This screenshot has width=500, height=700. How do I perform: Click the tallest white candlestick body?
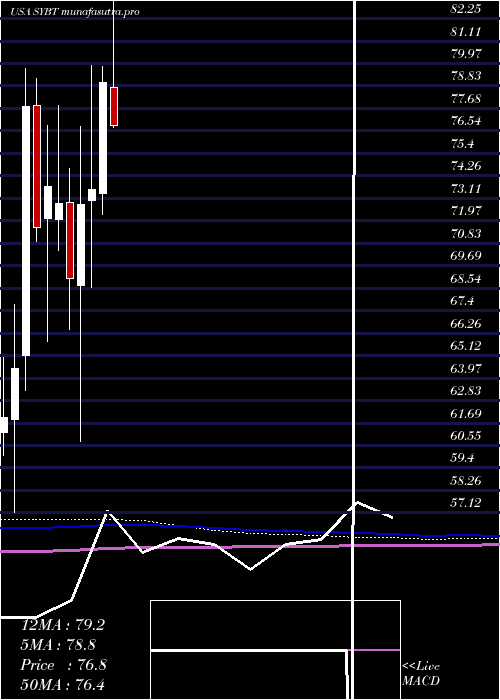26,231
